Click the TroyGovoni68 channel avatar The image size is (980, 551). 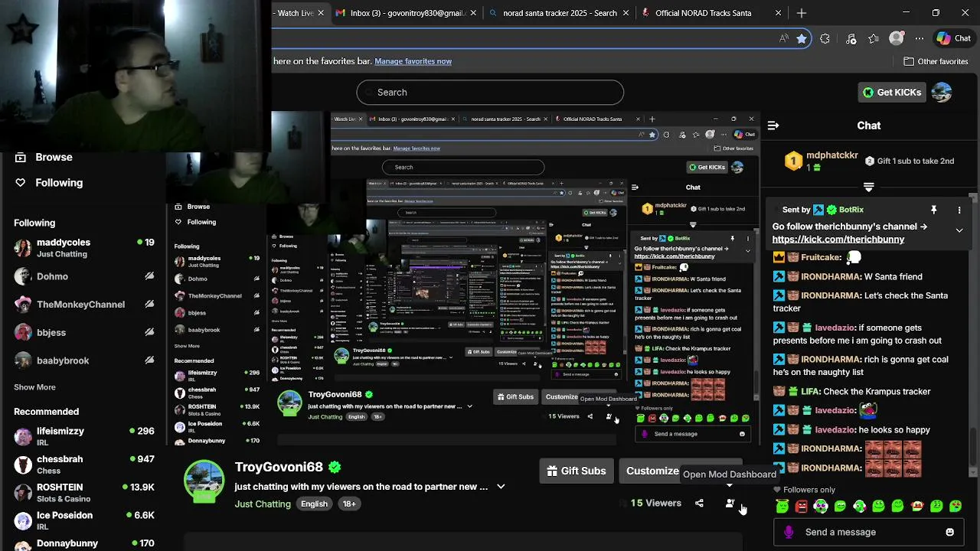[x=204, y=482]
